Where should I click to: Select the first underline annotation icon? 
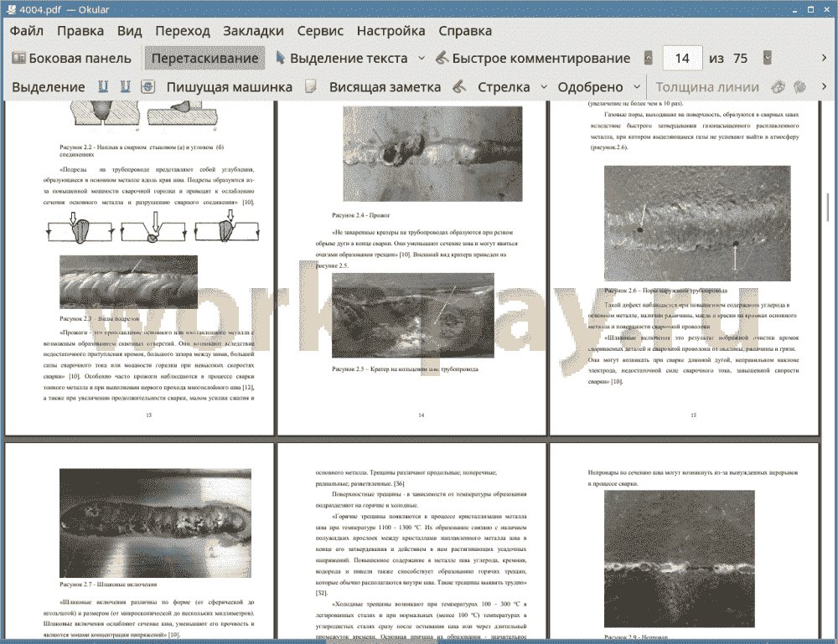[x=103, y=86]
